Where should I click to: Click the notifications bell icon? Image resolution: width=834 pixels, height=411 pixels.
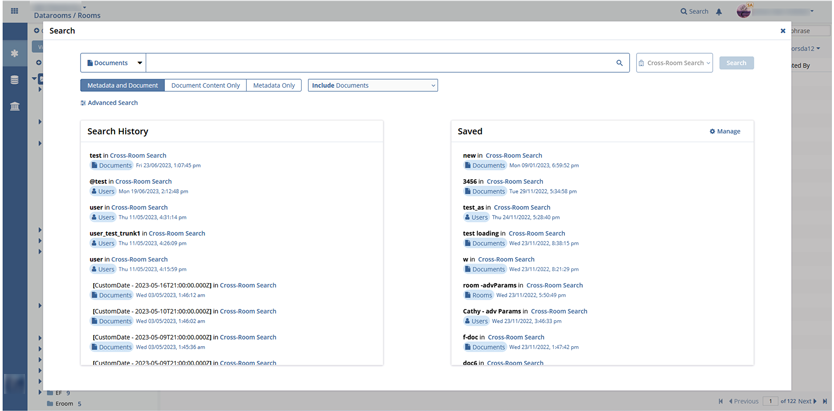[718, 12]
